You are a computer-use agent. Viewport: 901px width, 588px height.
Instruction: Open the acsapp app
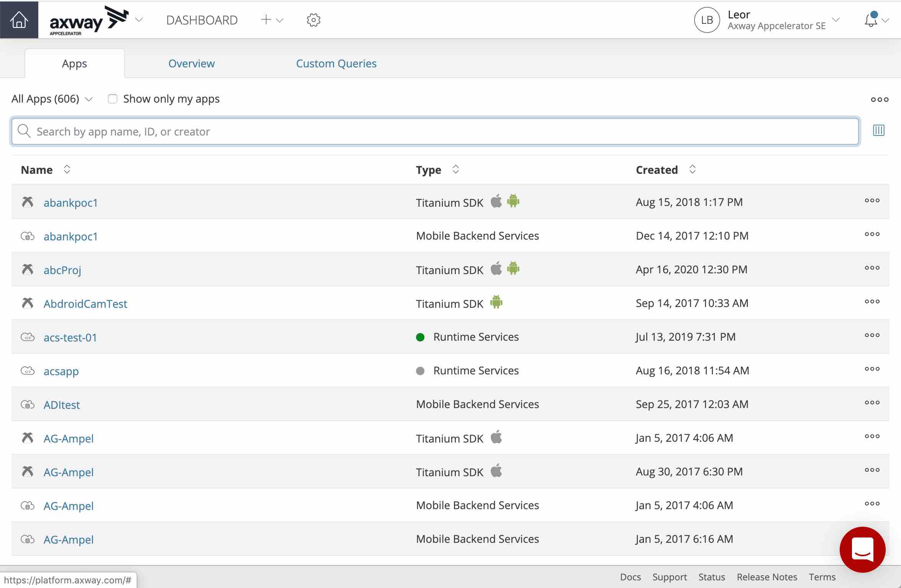tap(61, 371)
